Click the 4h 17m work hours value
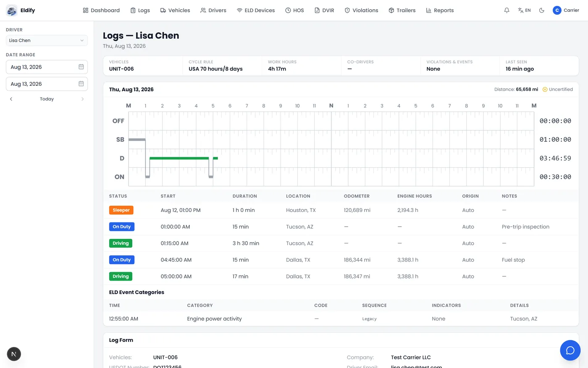588x368 pixels. click(x=277, y=69)
